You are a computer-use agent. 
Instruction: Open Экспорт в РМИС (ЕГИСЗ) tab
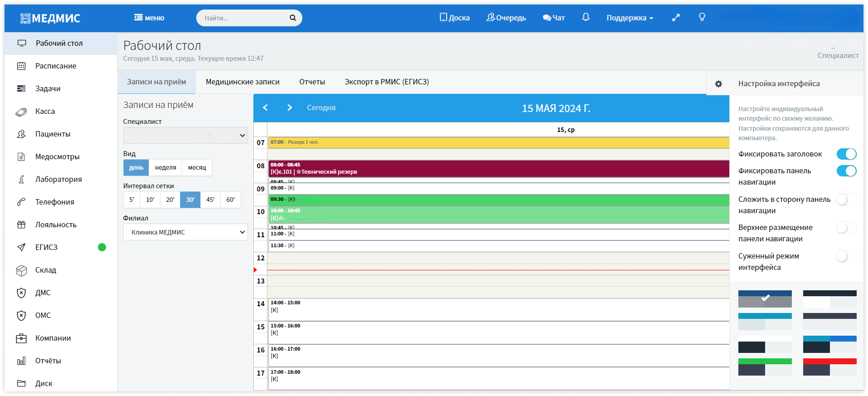pyautogui.click(x=387, y=82)
